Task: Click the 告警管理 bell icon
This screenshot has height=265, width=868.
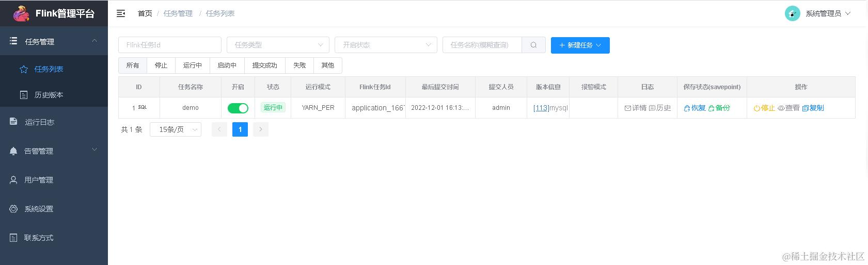Action: 13,151
